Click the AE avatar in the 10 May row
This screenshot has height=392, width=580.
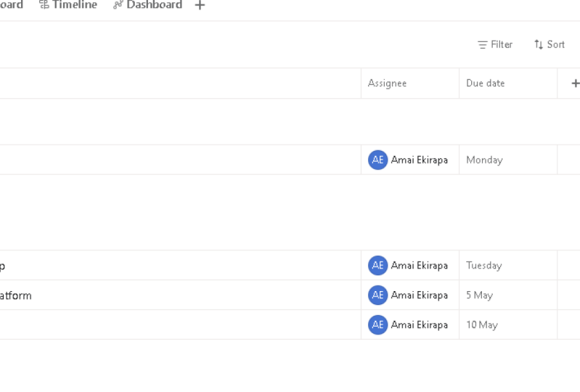377,324
